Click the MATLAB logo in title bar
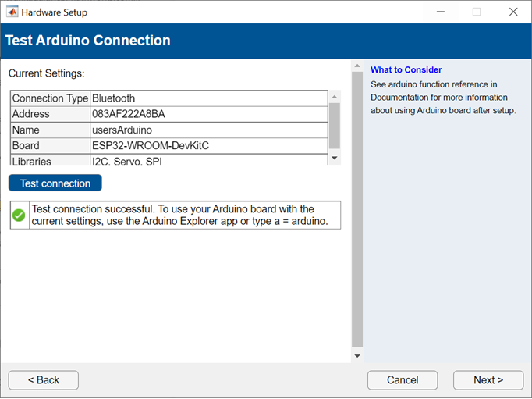 point(12,12)
